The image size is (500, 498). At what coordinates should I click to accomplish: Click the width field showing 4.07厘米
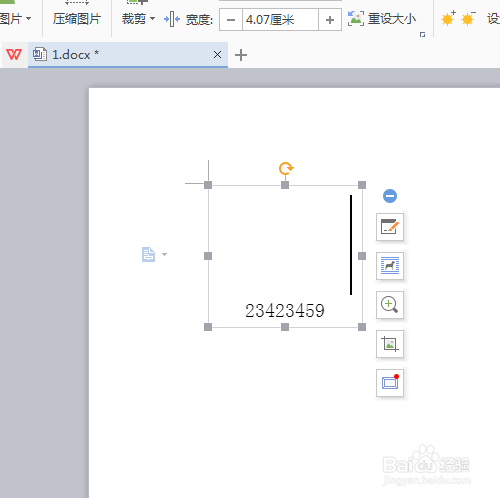[x=280, y=20]
